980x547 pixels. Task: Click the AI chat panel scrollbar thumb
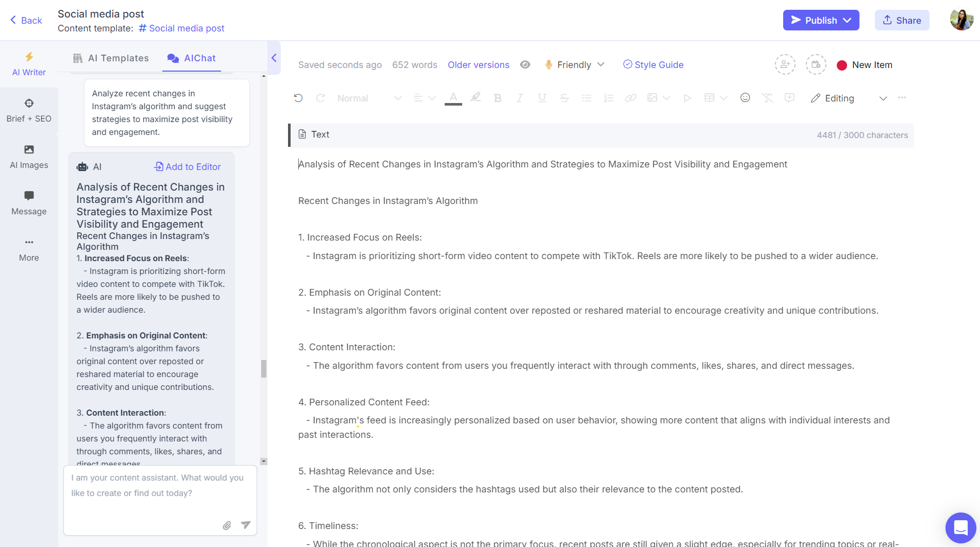click(x=264, y=369)
